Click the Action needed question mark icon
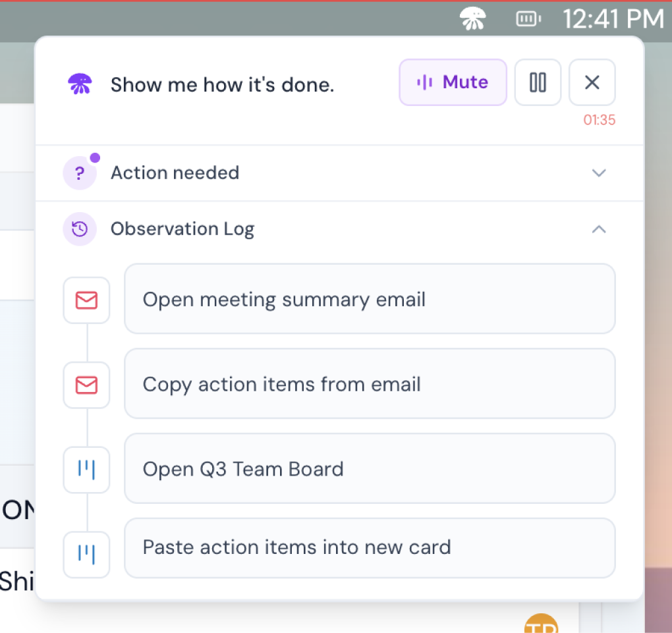Image resolution: width=672 pixels, height=633 pixels. coord(80,173)
